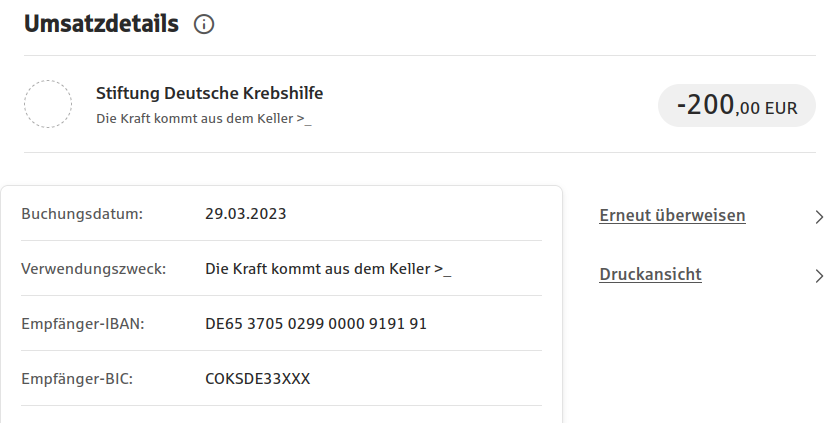Image resolution: width=832 pixels, height=423 pixels.
Task: Click the circular recipient avatar placeholder
Action: (x=48, y=104)
